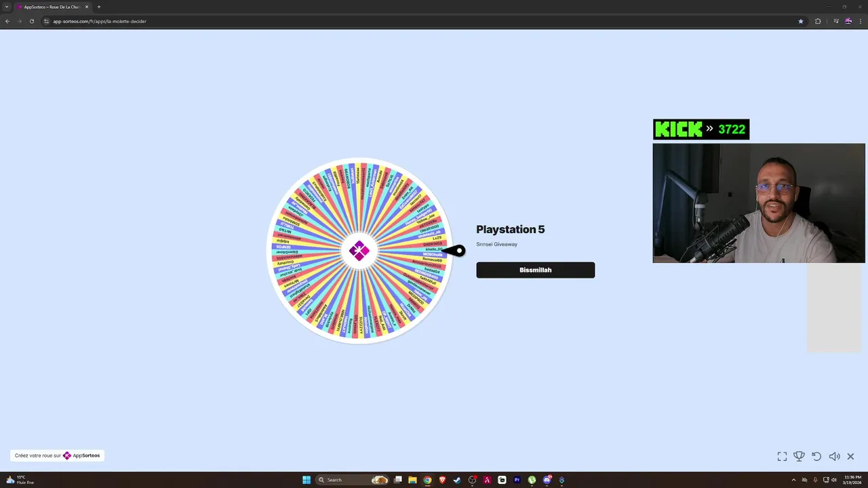Click the KICK 3722 counter banner
This screenshot has height=488, width=868.
click(x=701, y=129)
